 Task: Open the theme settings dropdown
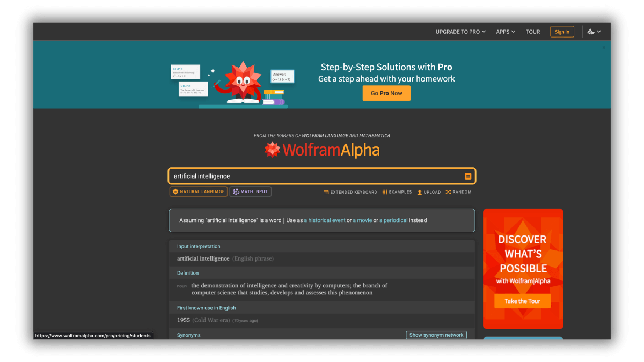tap(594, 32)
